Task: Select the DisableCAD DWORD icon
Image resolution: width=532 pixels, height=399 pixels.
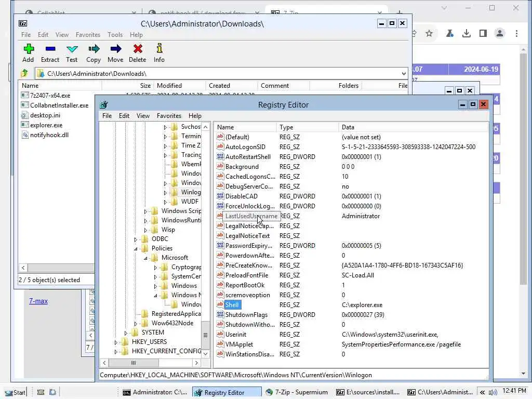Action: pos(220,196)
